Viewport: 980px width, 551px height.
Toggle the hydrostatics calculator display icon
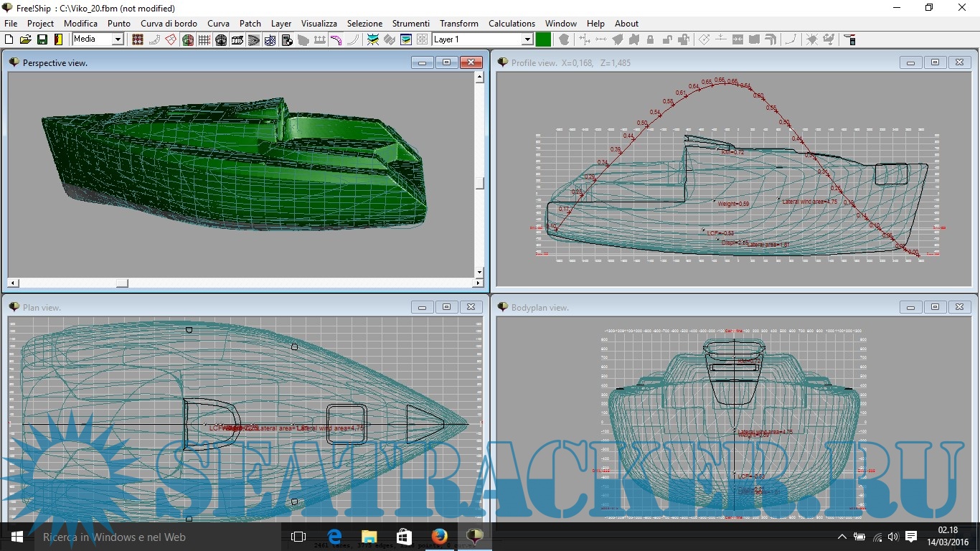[287, 39]
